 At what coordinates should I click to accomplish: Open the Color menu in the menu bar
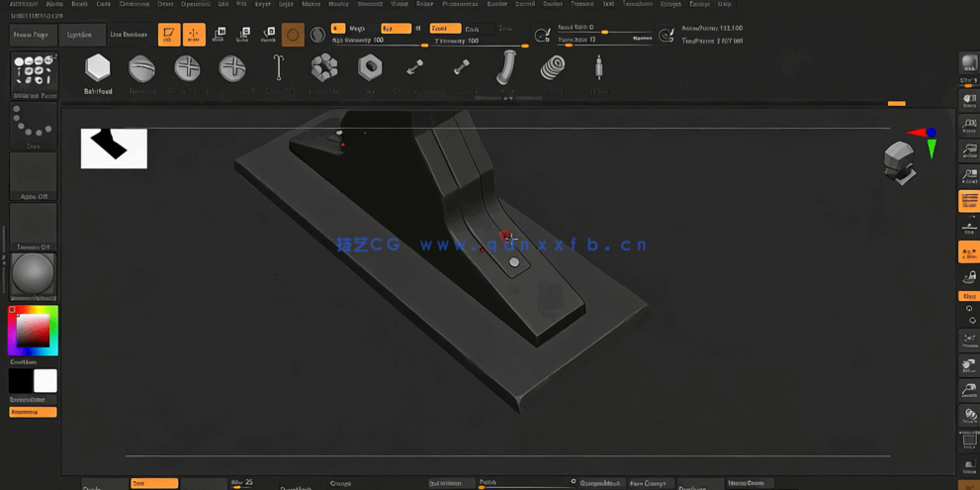point(104,4)
